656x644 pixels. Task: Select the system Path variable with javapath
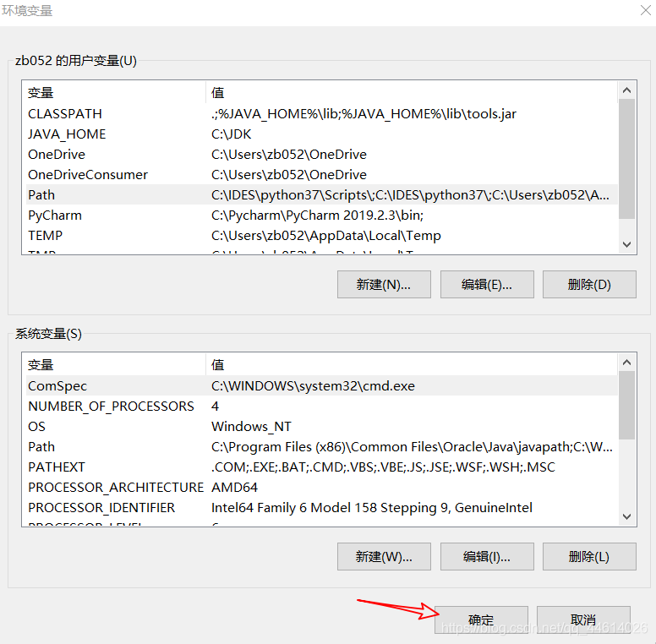322,446
